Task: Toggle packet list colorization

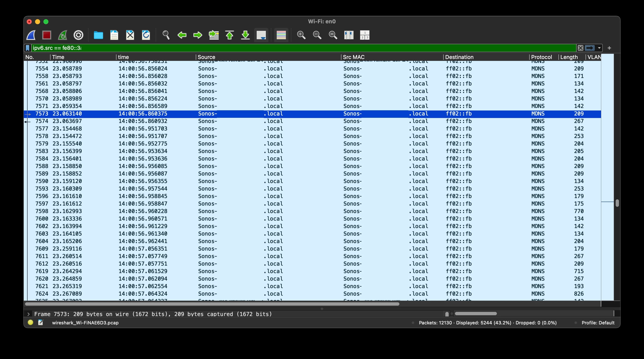Action: (281, 35)
